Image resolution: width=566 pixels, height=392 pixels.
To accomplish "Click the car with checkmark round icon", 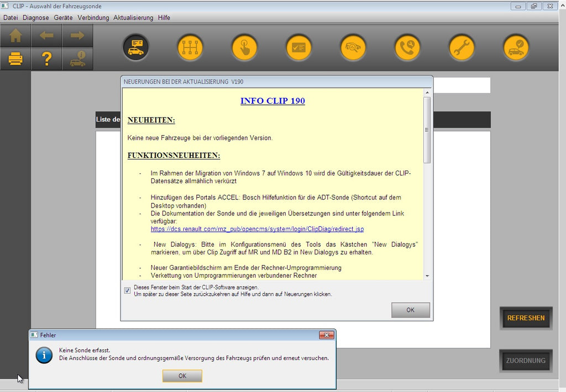I will coord(516,48).
